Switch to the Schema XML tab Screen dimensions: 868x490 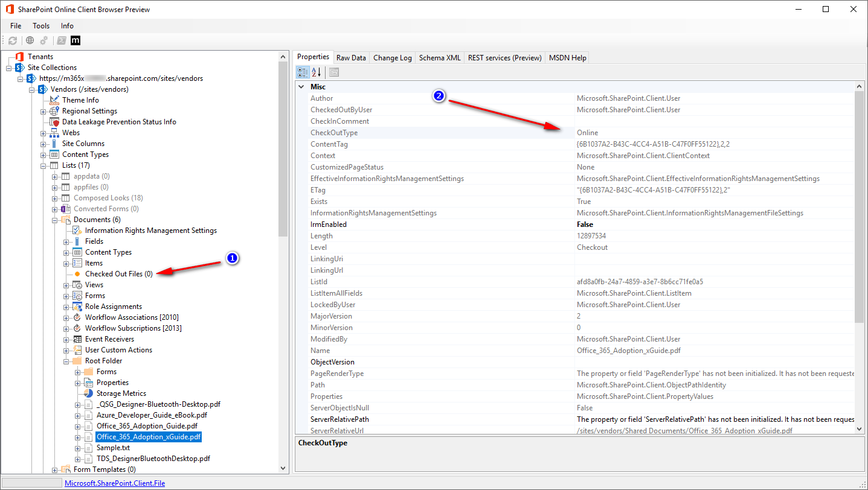point(440,58)
